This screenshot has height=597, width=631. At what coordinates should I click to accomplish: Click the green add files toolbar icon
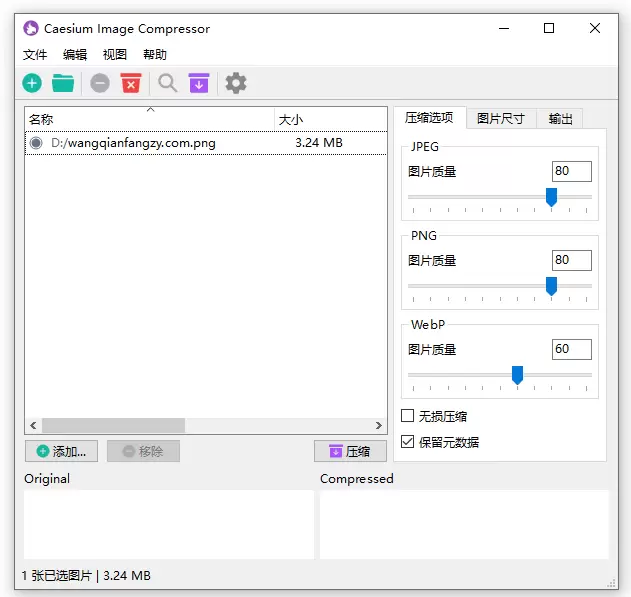pyautogui.click(x=32, y=83)
